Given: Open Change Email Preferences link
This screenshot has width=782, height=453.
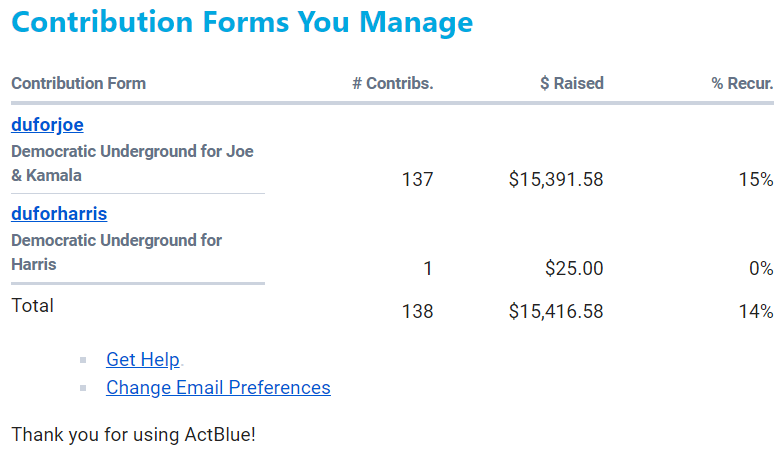Looking at the screenshot, I should click(x=218, y=387).
